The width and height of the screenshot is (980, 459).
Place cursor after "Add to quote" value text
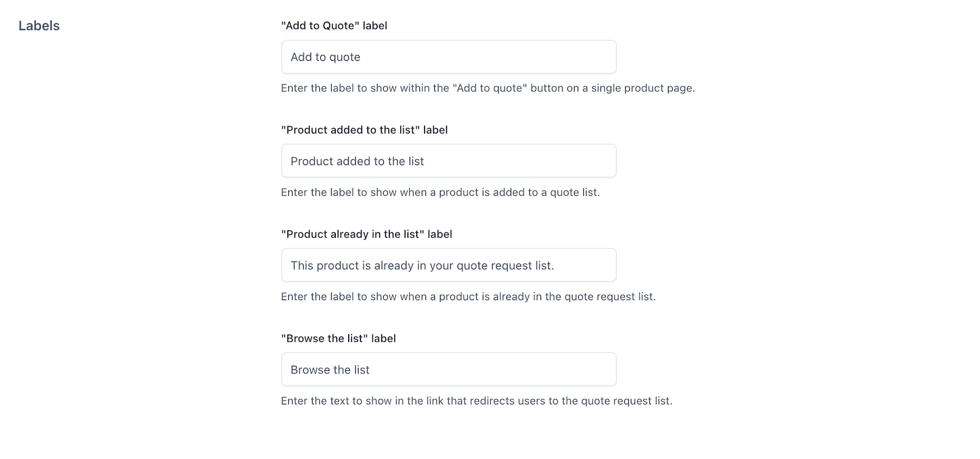point(362,57)
